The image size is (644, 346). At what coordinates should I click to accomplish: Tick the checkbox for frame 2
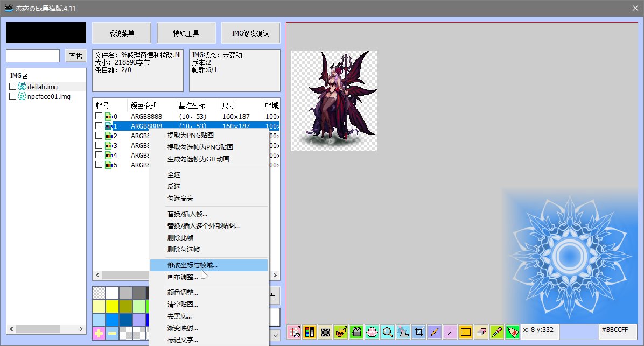(x=99, y=136)
